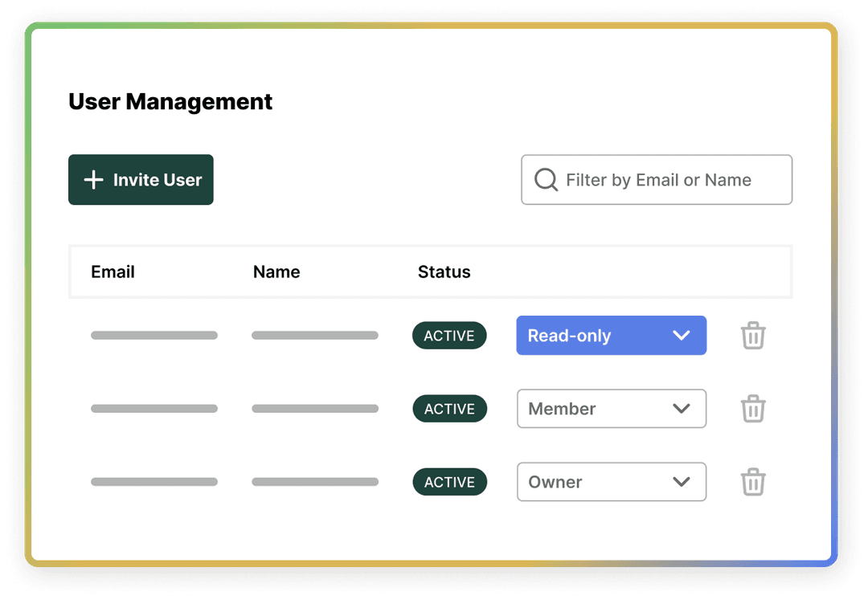Click the trash icon in the Owner row
The image size is (868, 600).
[x=753, y=482]
